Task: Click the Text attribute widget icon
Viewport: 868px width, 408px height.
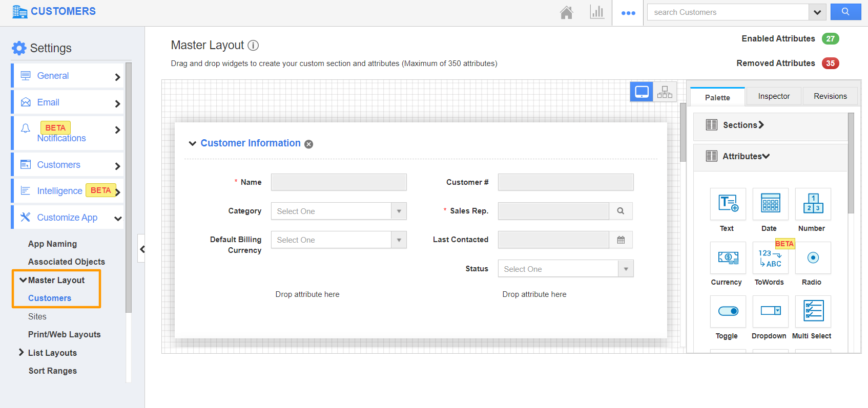Action: [x=728, y=204]
